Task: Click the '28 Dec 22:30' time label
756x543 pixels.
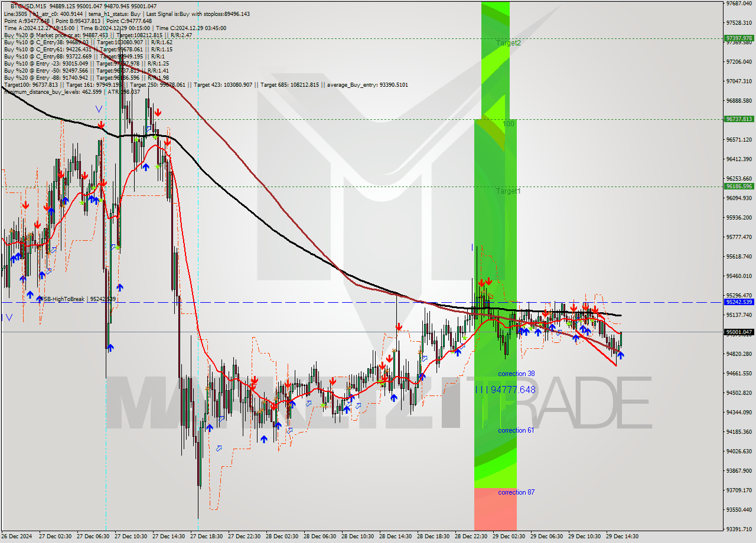Action: [x=471, y=537]
